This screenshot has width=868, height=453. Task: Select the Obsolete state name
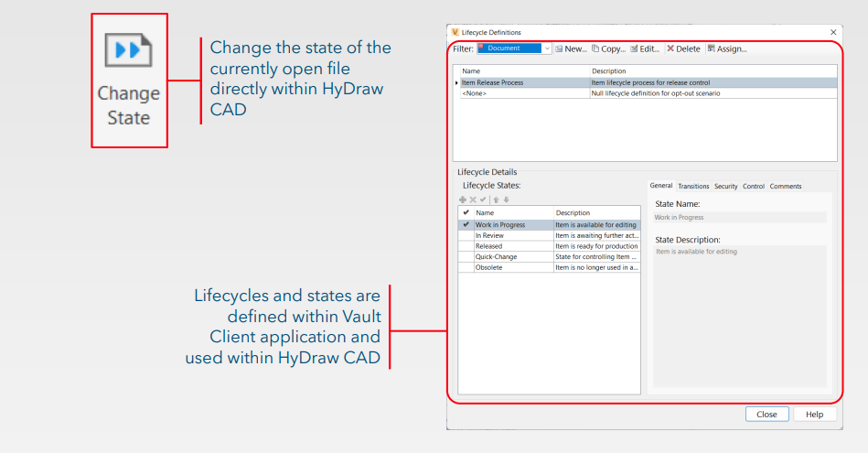click(x=514, y=267)
